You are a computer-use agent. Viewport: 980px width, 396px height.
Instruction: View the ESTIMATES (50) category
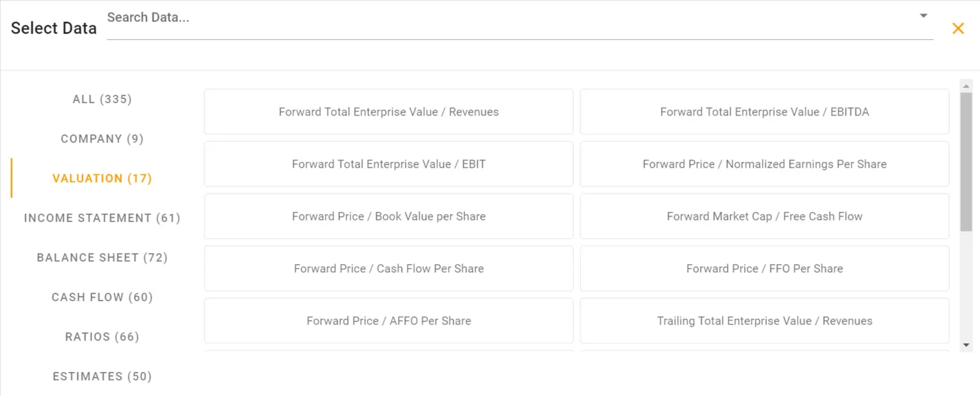[102, 377]
